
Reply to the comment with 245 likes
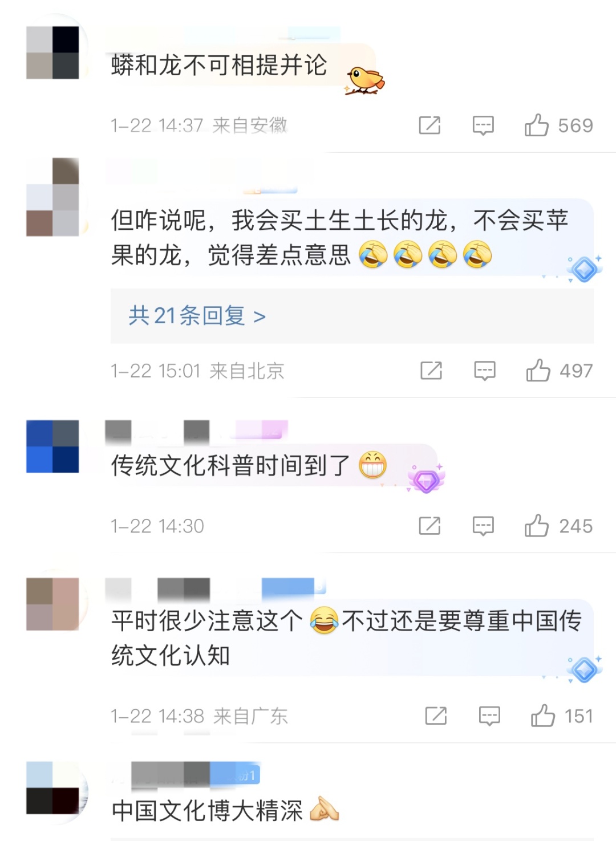(x=483, y=526)
